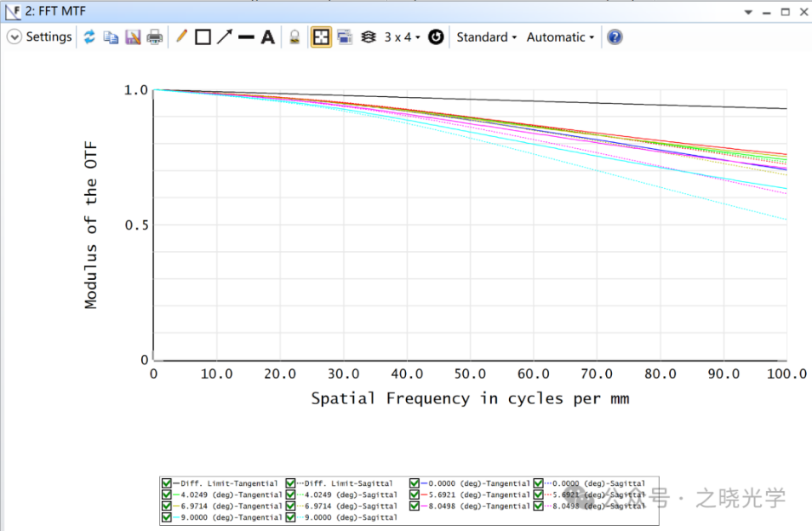Click the blue help question mark icon
The width and height of the screenshot is (812, 531).
click(x=615, y=37)
